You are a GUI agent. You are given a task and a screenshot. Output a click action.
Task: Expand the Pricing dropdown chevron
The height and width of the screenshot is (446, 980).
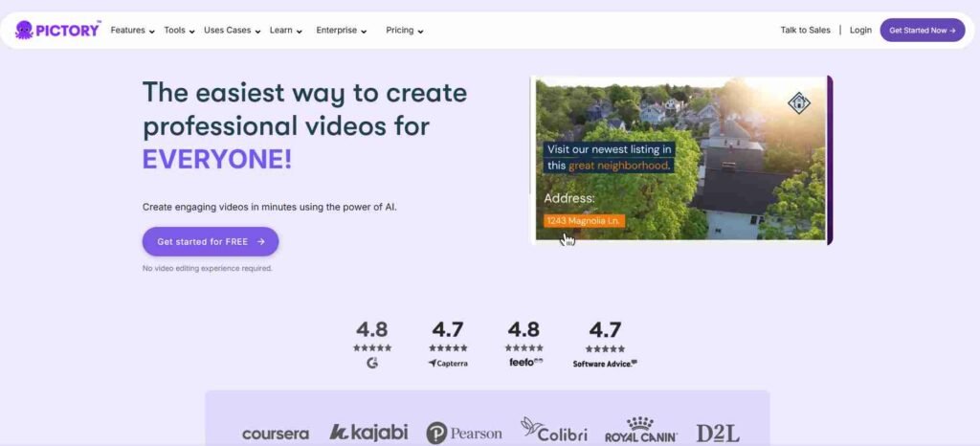point(421,32)
